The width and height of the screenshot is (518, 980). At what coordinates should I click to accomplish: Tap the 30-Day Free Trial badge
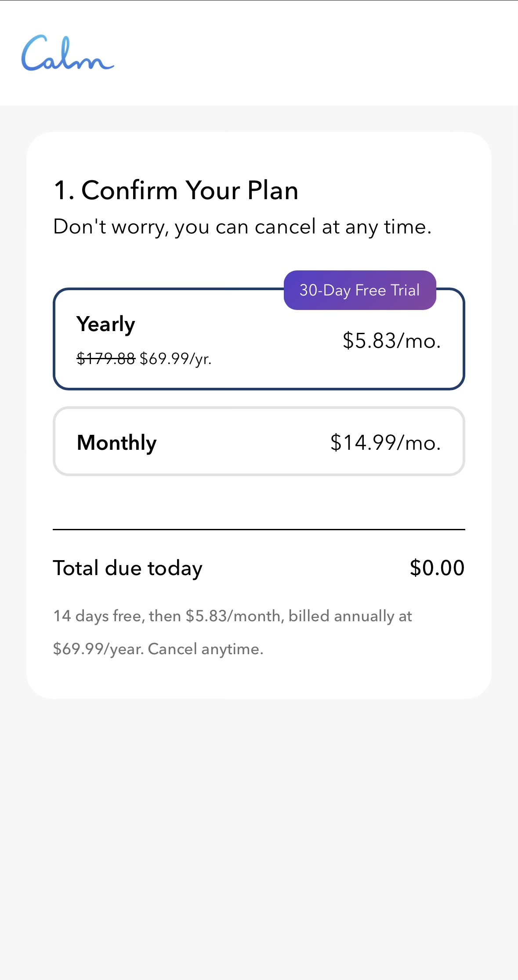[x=360, y=290]
